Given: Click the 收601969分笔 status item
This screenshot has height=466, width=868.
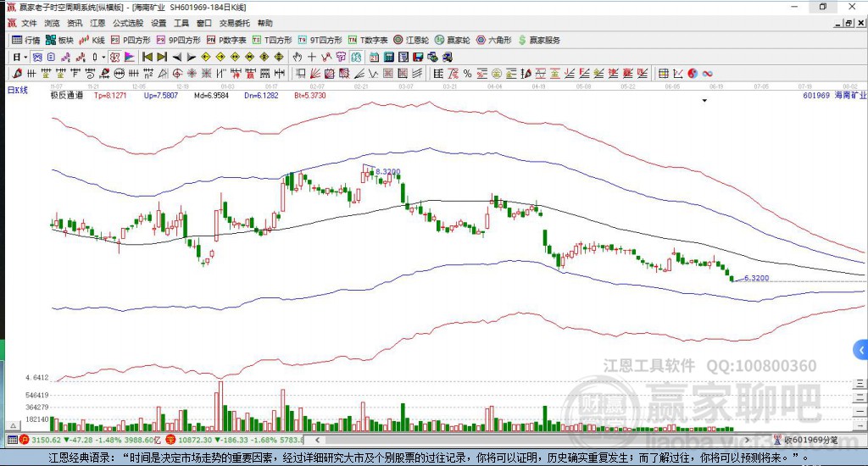Looking at the screenshot, I should (806, 440).
